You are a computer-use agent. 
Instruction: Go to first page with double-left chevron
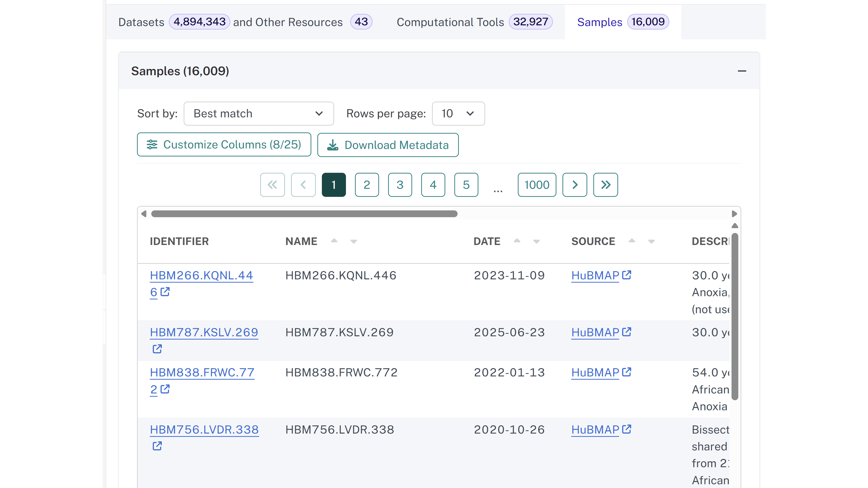(x=272, y=185)
